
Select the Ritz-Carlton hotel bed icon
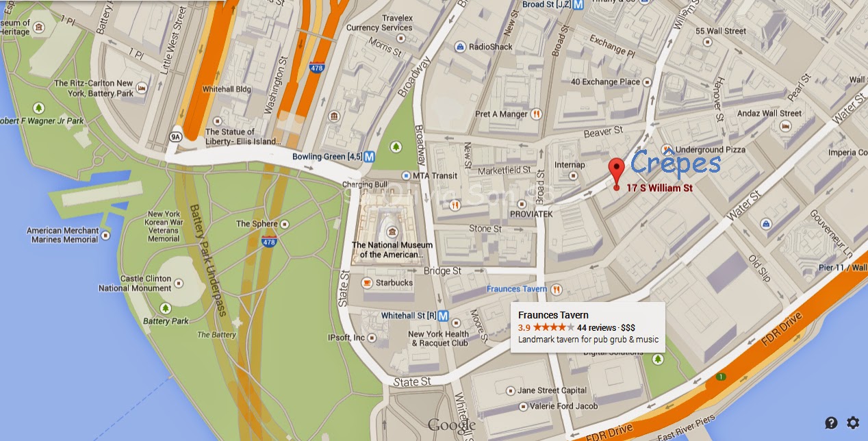[x=142, y=88]
